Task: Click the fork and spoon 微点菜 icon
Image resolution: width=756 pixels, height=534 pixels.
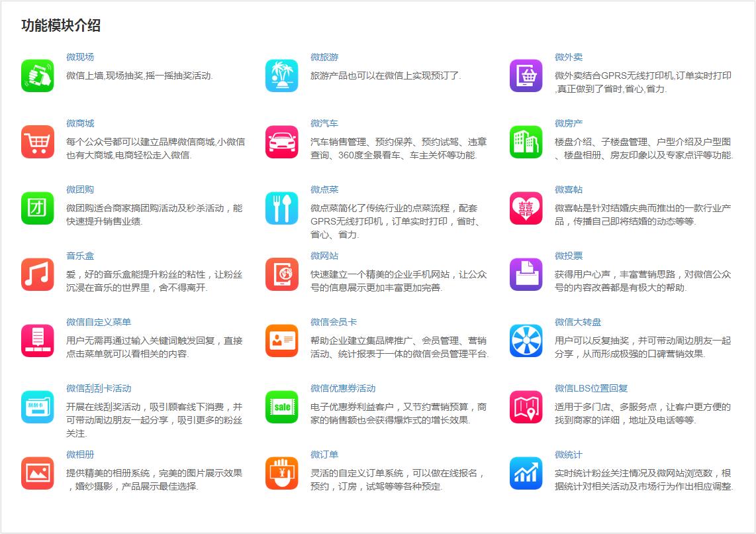Action: point(282,208)
